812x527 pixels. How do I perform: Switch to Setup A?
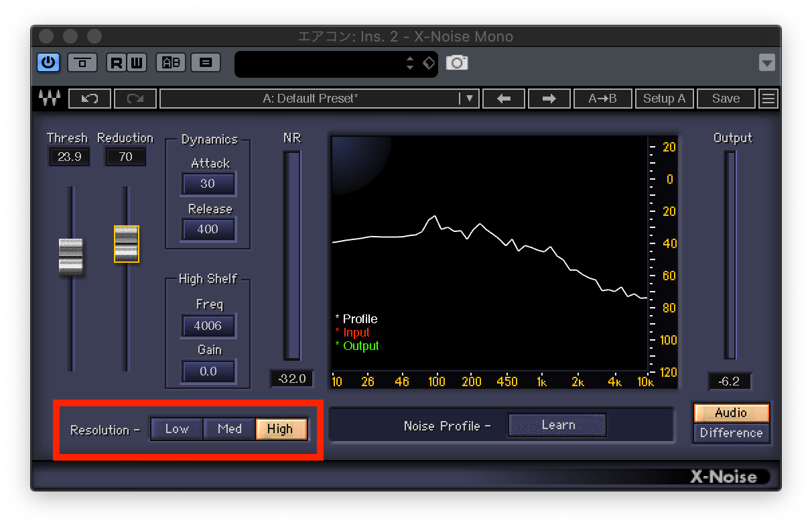[664, 98]
